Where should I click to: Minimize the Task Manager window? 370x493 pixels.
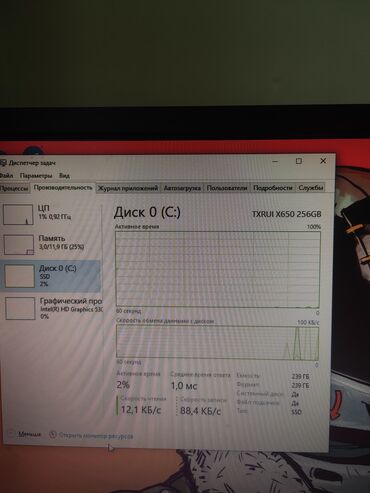275,162
